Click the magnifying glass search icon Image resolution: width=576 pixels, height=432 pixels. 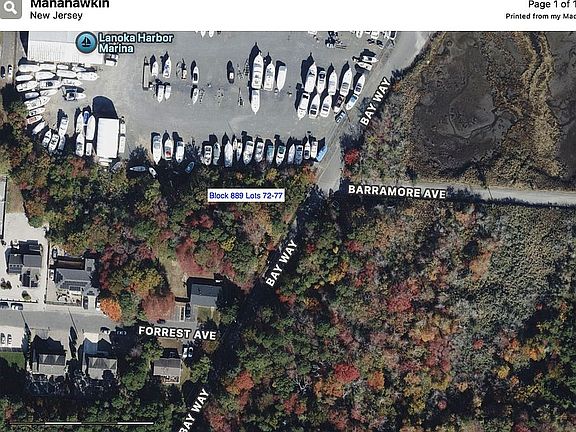(x=10, y=8)
